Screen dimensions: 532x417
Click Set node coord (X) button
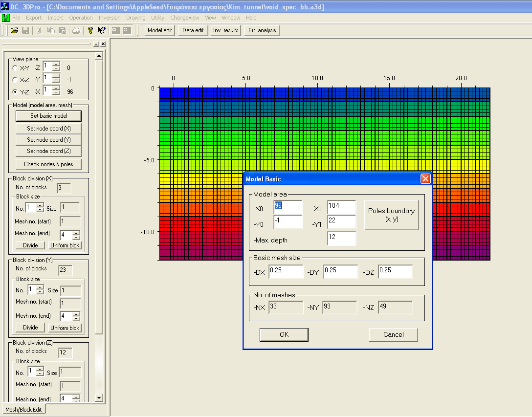point(48,129)
